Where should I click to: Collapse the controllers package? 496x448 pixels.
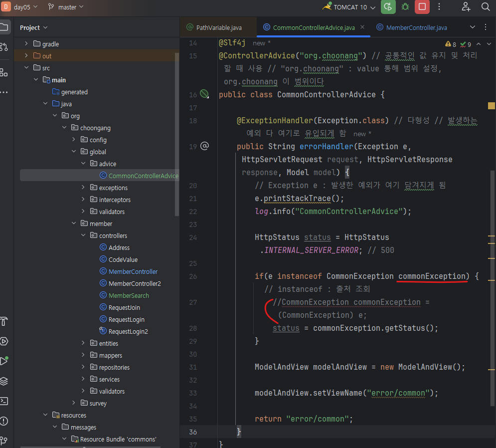[83, 235]
